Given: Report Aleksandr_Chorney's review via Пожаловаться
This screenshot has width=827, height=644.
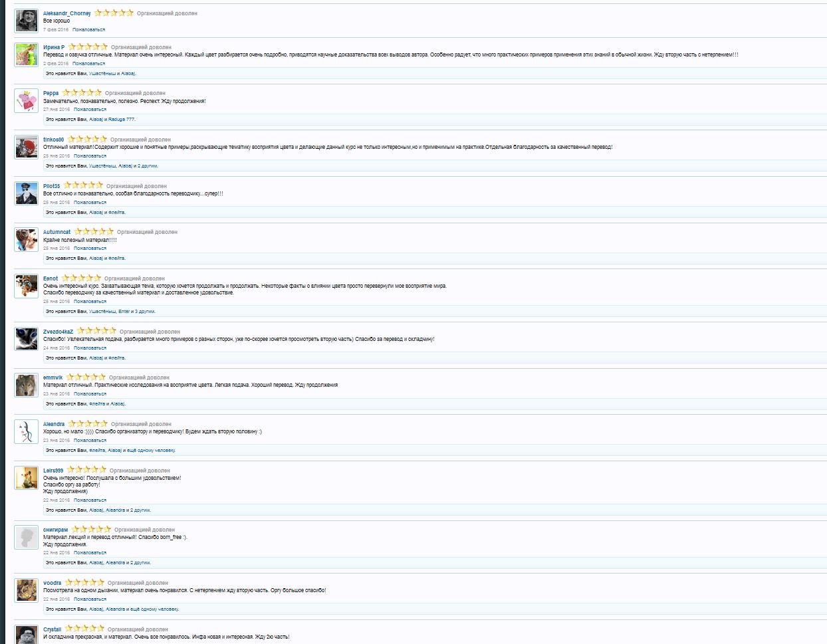Looking at the screenshot, I should (x=88, y=30).
